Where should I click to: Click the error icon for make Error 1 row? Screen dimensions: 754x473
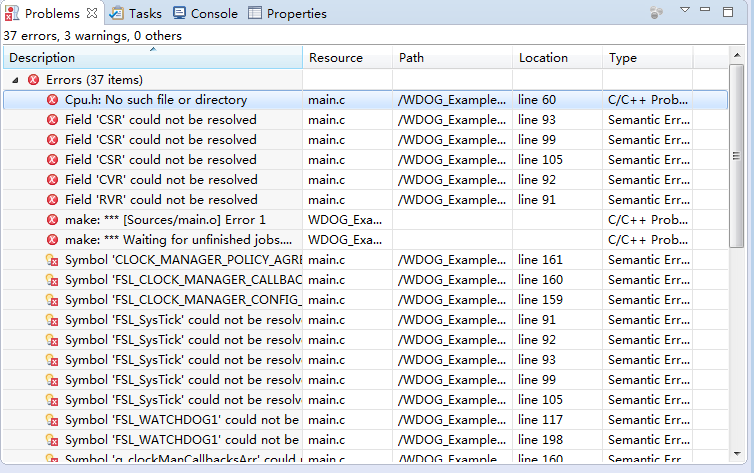52,220
